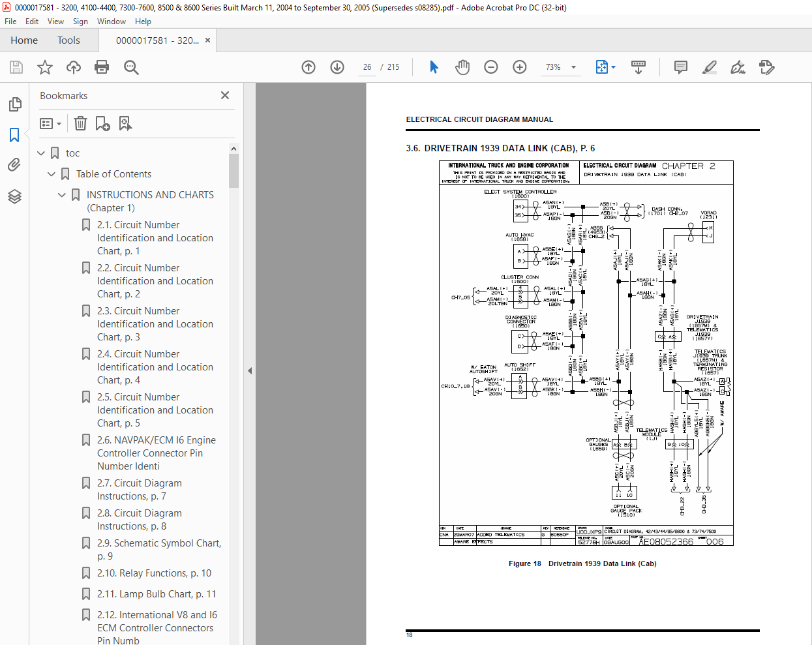812x645 pixels.
Task: Open the Layers side panel
Action: [14, 196]
